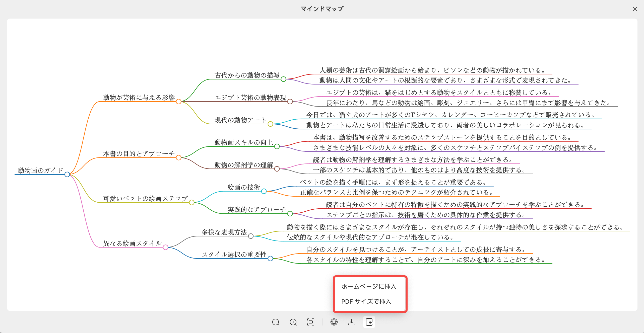The image size is (644, 333).
Task: Close the マインドマップ dialog
Action: click(635, 9)
